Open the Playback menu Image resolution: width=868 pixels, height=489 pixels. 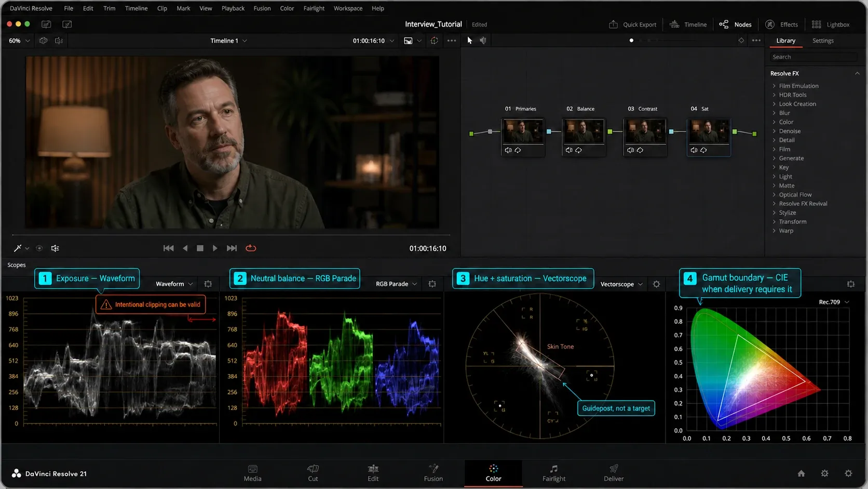[233, 8]
